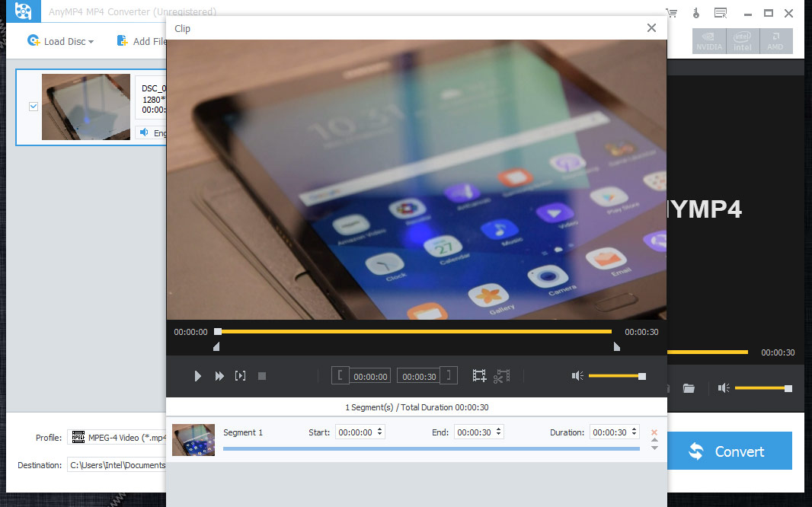Click the Segment 1 Start time stepper
Viewport: 812px width, 507px height.
[x=380, y=432]
